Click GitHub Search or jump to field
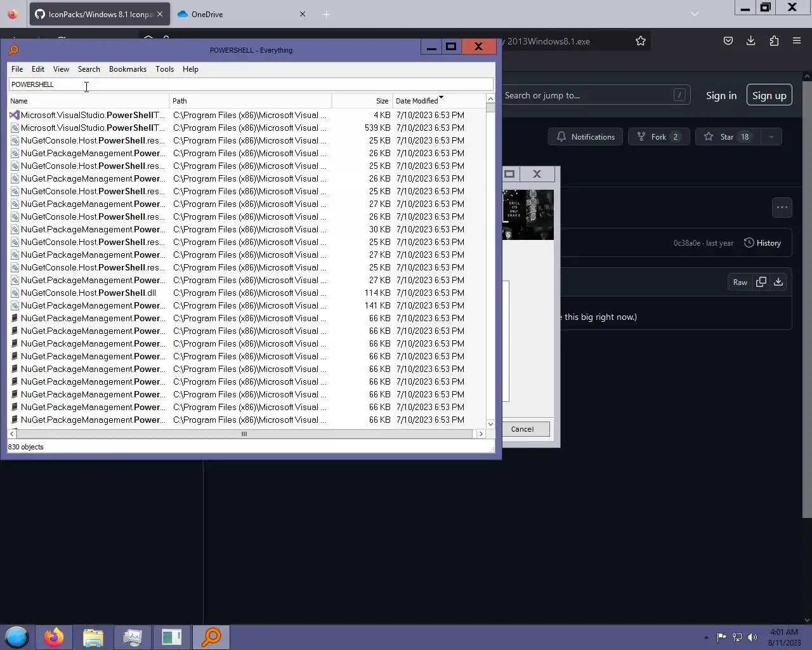 [596, 95]
